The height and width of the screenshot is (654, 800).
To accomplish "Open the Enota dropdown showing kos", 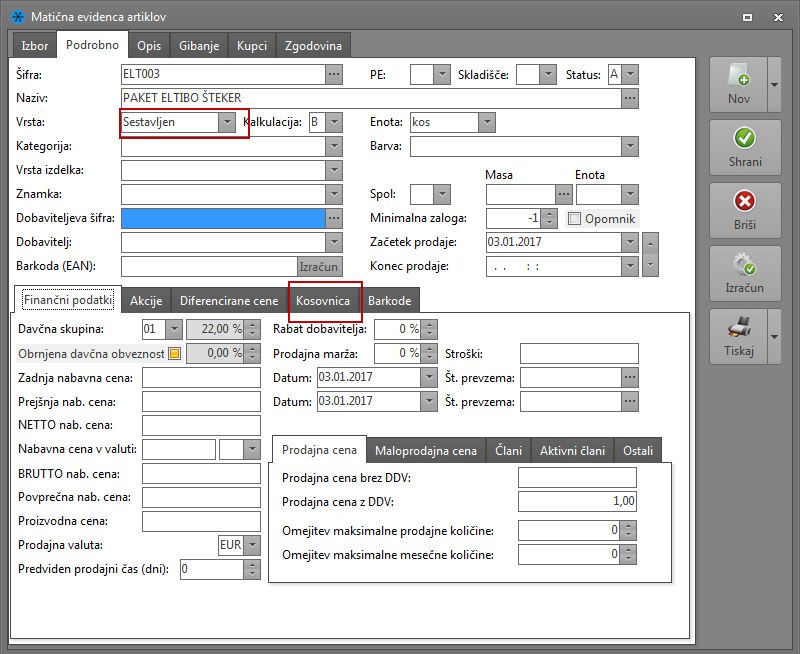I will coord(486,122).
